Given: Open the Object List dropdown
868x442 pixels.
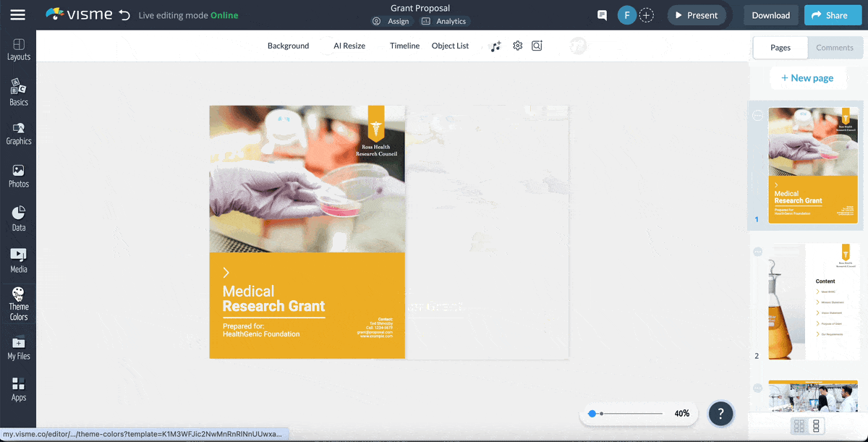Looking at the screenshot, I should (449, 45).
